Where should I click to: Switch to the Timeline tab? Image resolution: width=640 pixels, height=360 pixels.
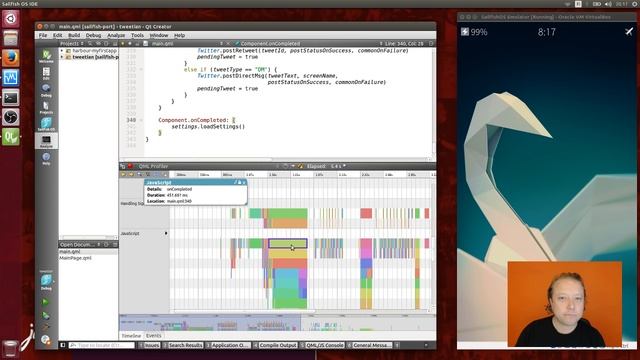coord(131,336)
